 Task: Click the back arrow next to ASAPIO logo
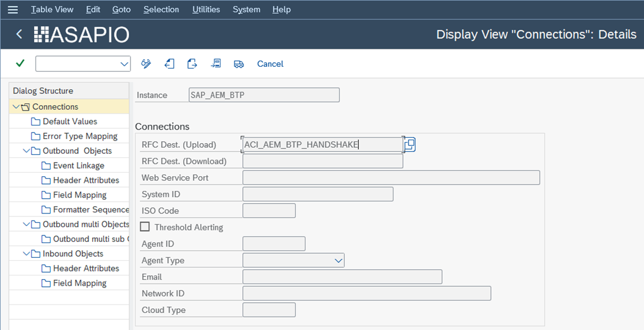pyautogui.click(x=19, y=34)
